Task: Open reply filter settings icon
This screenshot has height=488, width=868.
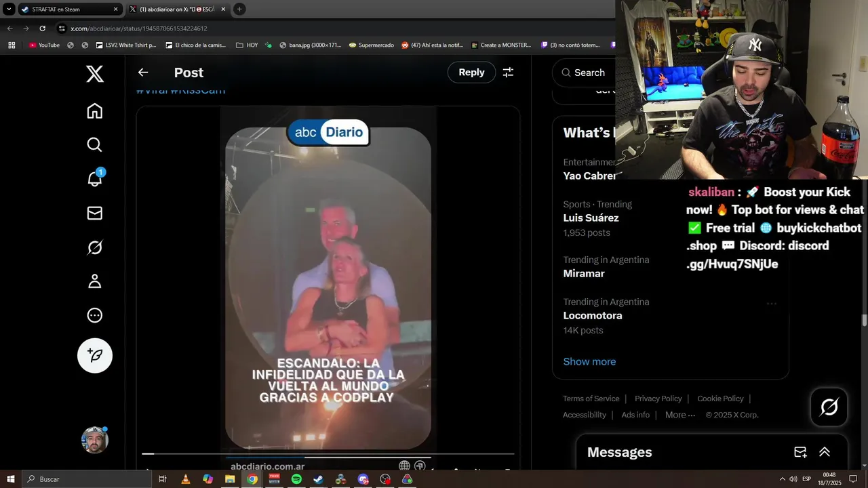Action: coord(508,73)
